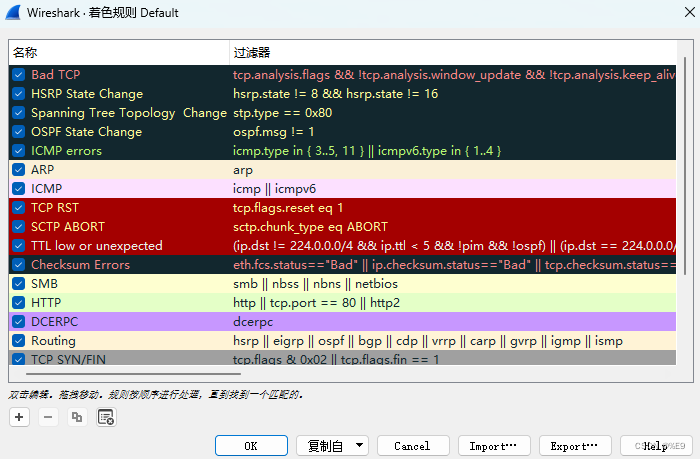The width and height of the screenshot is (700, 459).
Task: Click the remove rule minus icon
Action: tap(48, 417)
